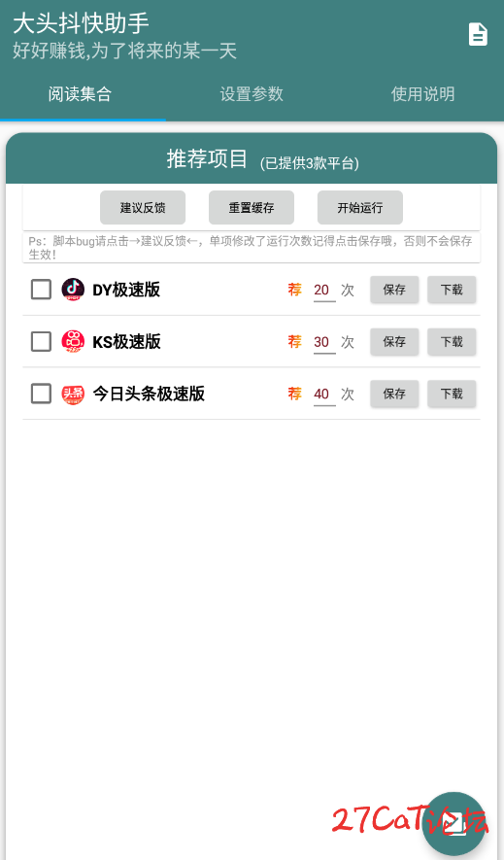The width and height of the screenshot is (504, 860).
Task: Tap the floating action button at bottom
Action: tap(454, 824)
